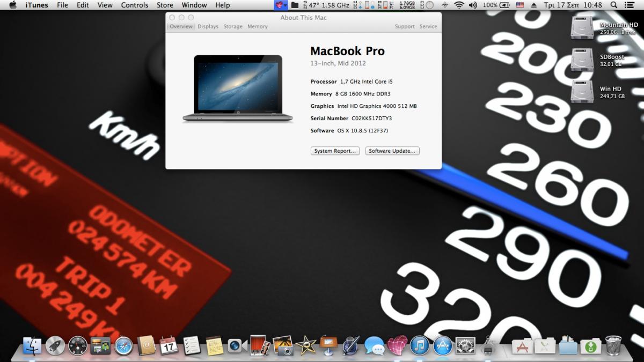Screen dimensions: 644x362
Task: Select Overview tab in About This Mac
Action: 181,26
